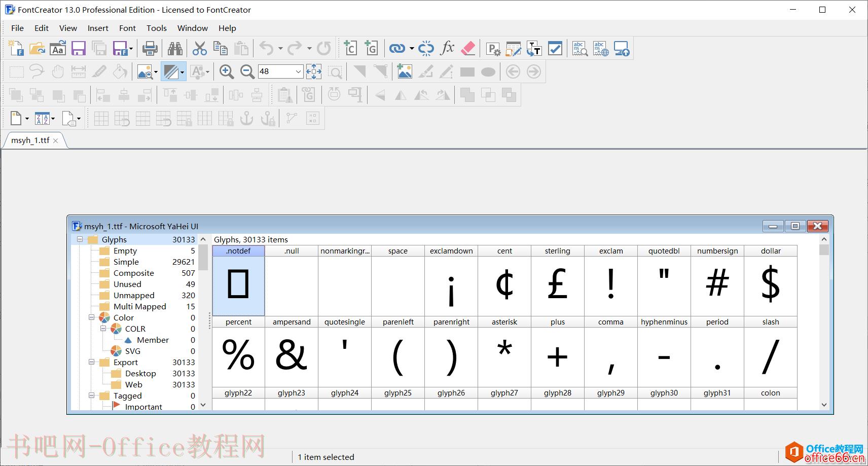This screenshot has height=466, width=868.
Task: Click the monitor upload web icon
Action: [x=622, y=49]
